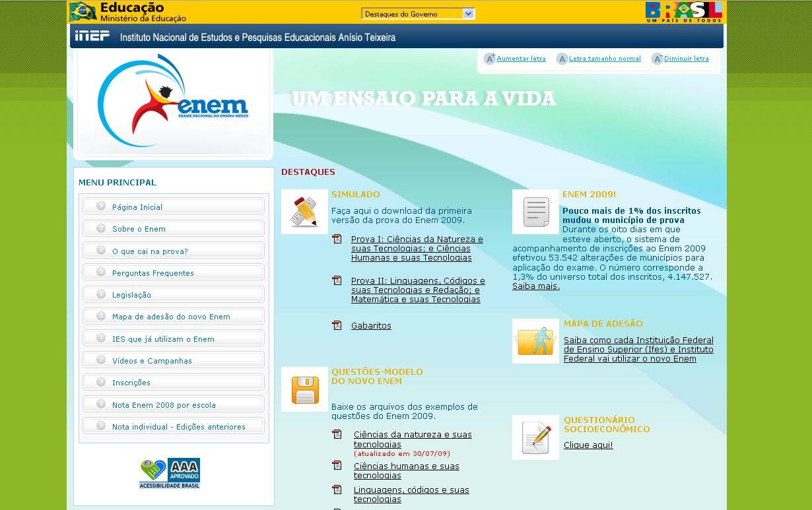This screenshot has width=812, height=510.
Task: Click the Saiba mais link
Action: 536,286
